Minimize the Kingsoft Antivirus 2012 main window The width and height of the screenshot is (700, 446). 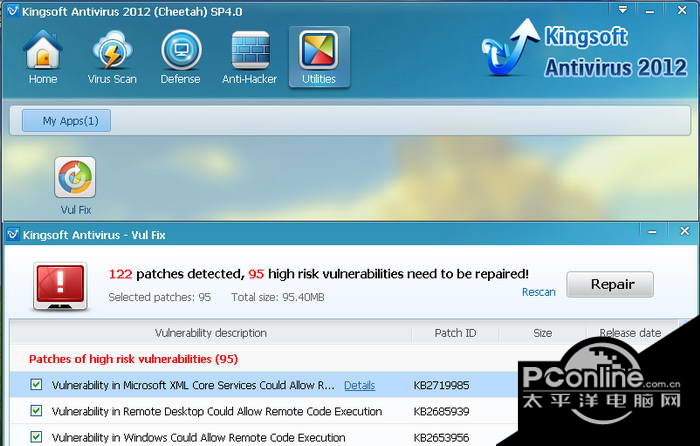pos(650,11)
